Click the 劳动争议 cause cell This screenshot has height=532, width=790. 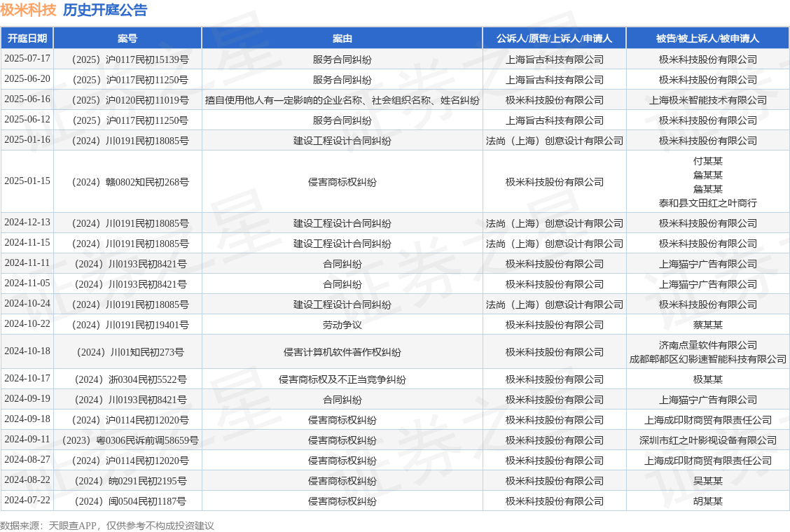pos(342,325)
